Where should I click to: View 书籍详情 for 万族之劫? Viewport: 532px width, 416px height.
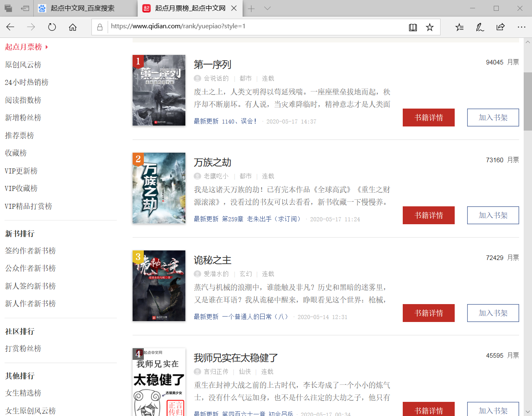429,215
